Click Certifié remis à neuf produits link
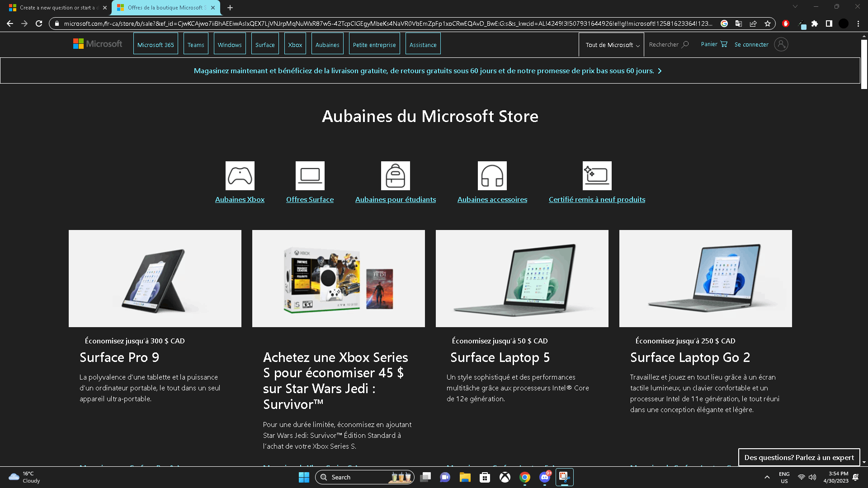The height and width of the screenshot is (488, 868). pyautogui.click(x=597, y=200)
